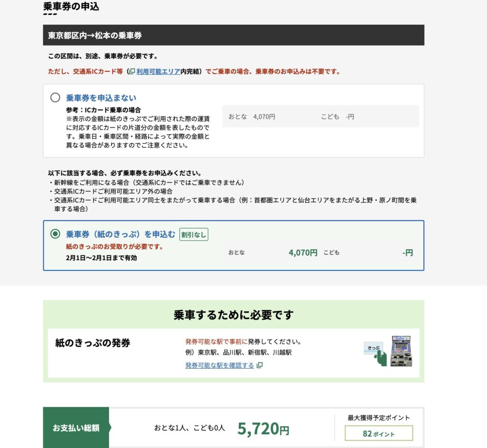Click the IC card reference price box
Image resolution: width=487 pixels, height=448 pixels.
320,116
